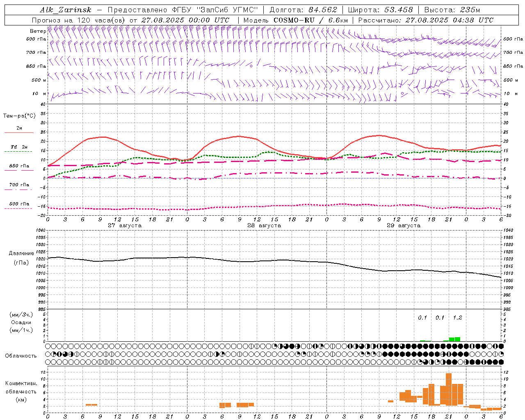Click the Долгота: 84.562 longitude value

303,10
